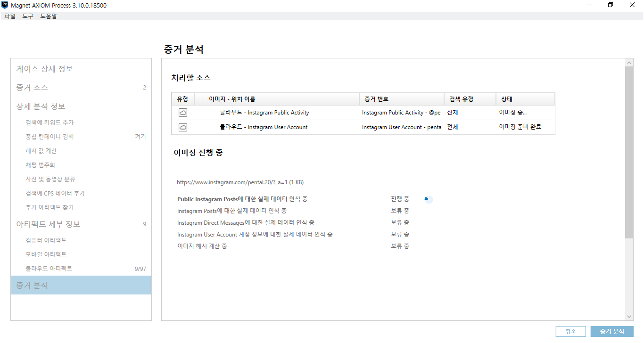Go to 상세 분석 정보 section
Viewport: 644px width, 343px height.
41,106
